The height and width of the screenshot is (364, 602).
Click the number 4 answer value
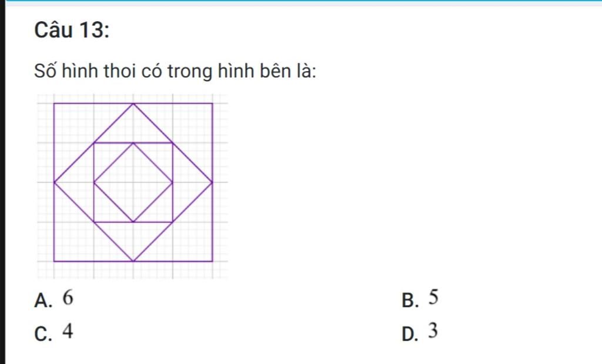(x=68, y=331)
